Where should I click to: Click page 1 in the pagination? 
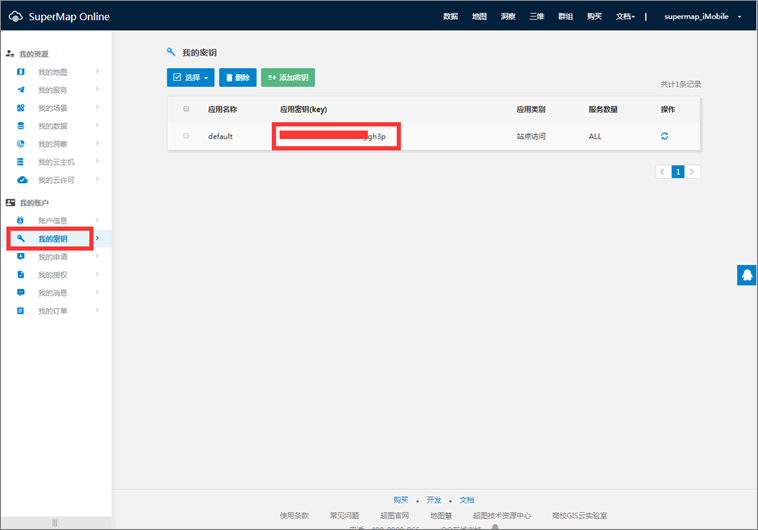pyautogui.click(x=678, y=172)
